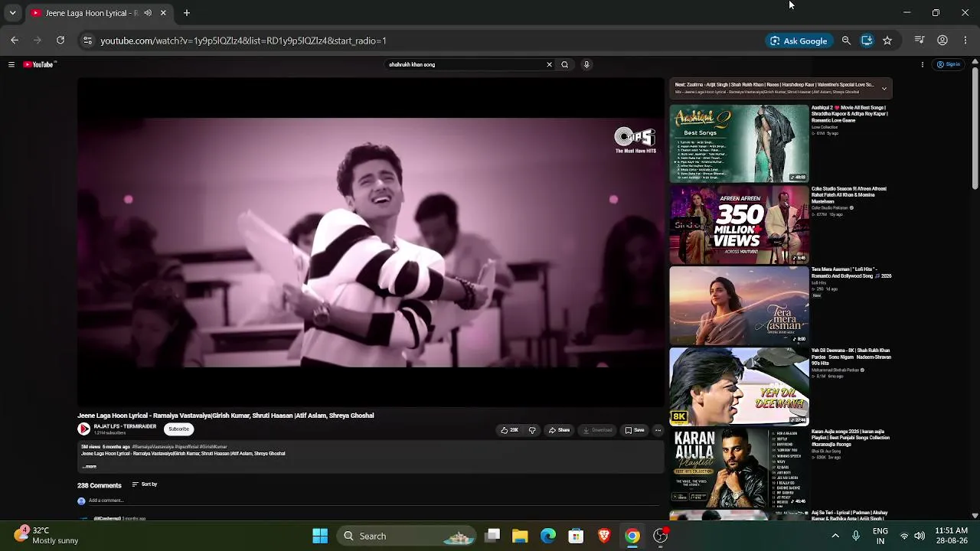The image size is (980, 551).
Task: Open the comments Sort by menu
Action: point(145,484)
